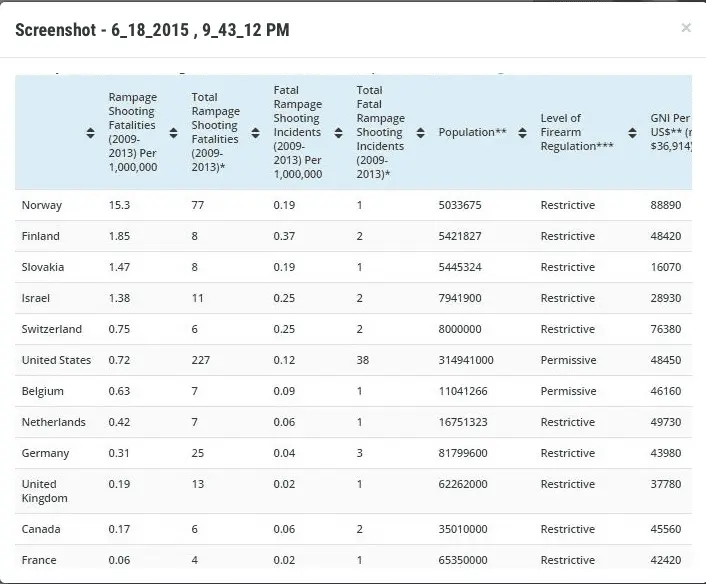Click the GNI value 76380 for Switzerland

[665, 329]
